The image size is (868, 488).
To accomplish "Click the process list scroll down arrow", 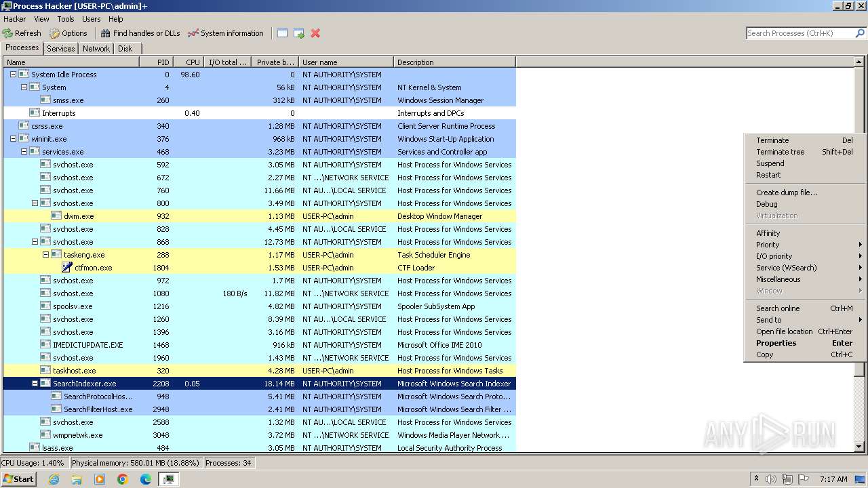I will click(x=859, y=447).
